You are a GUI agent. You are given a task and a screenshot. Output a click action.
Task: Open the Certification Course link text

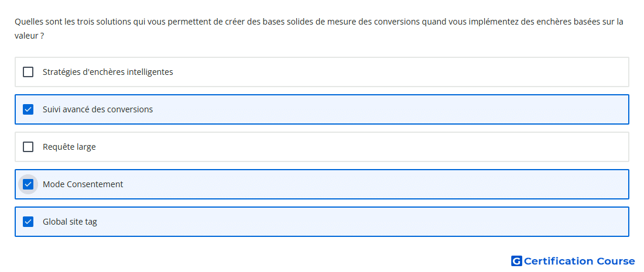(580, 261)
